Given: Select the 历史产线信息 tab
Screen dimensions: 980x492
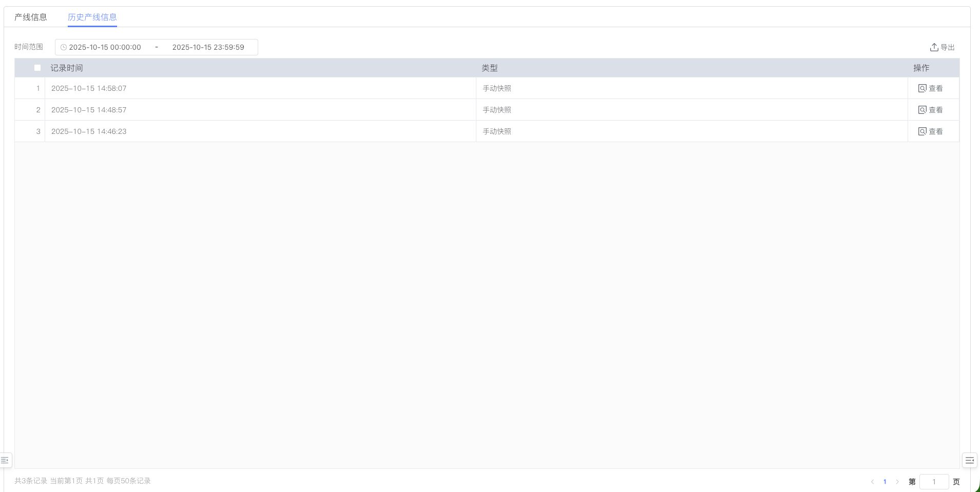Looking at the screenshot, I should [x=92, y=17].
